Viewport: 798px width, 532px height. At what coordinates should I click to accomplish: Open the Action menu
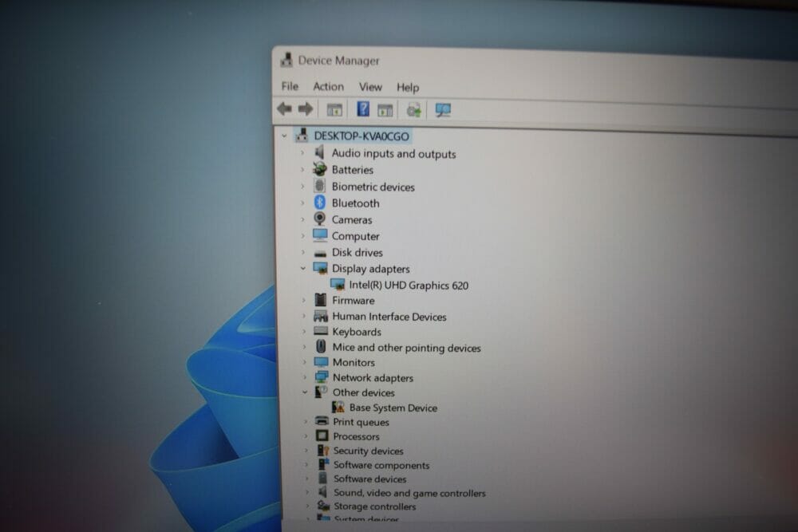328,86
